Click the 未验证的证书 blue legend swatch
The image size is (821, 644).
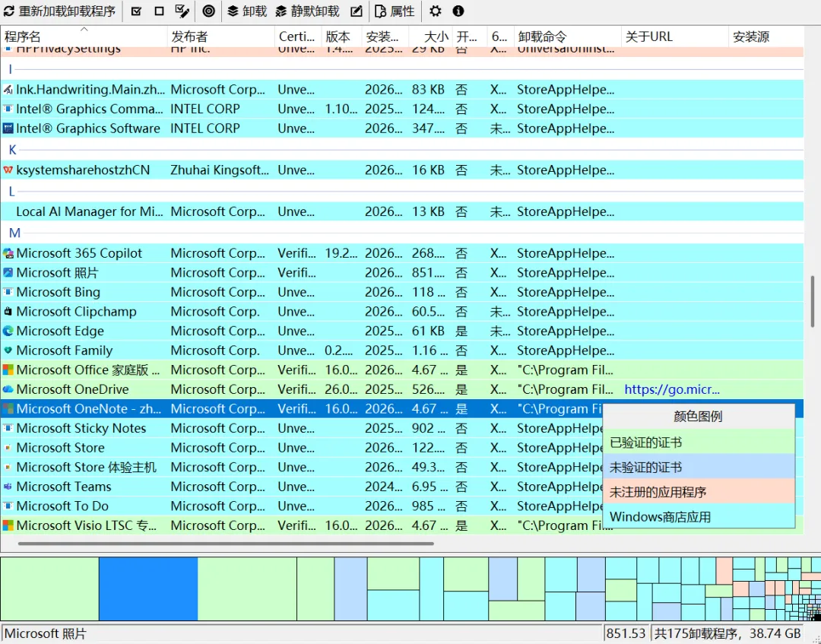click(699, 467)
